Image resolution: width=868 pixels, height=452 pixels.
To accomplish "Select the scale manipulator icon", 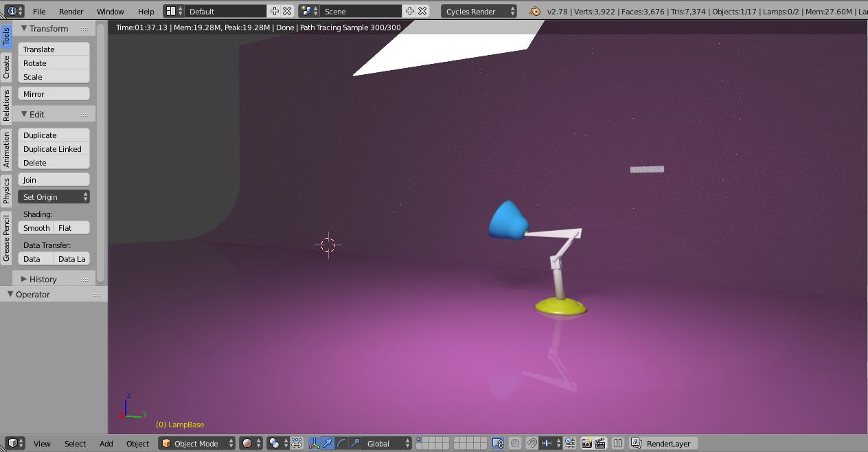I will pos(356,443).
